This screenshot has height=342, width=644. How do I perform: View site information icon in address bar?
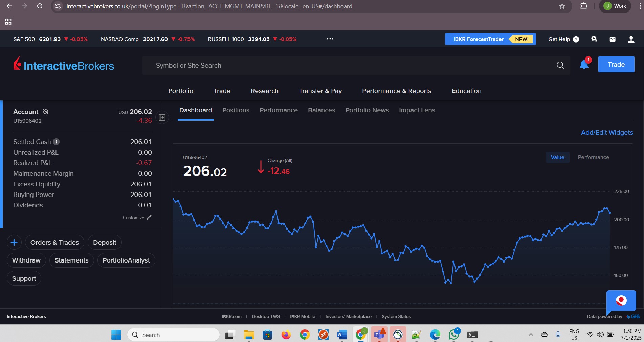pyautogui.click(x=58, y=6)
